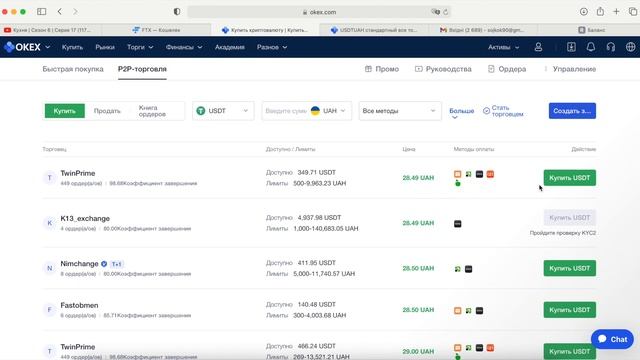The width and height of the screenshot is (640, 360).
Task: Click the Руководства video icon
Action: pos(418,69)
